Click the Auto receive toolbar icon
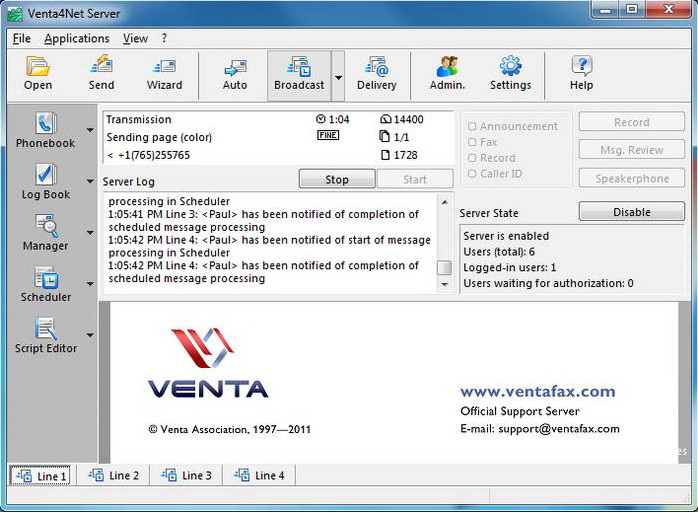 235,68
